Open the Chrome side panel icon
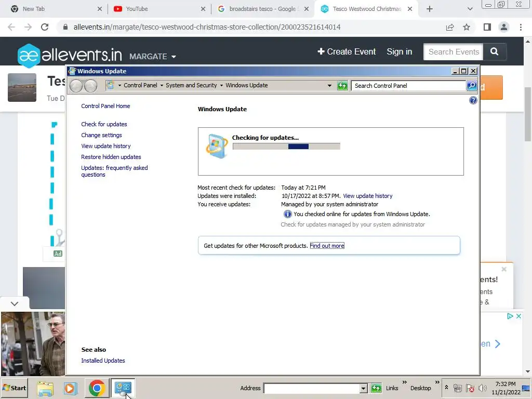532x399 pixels. 487,27
